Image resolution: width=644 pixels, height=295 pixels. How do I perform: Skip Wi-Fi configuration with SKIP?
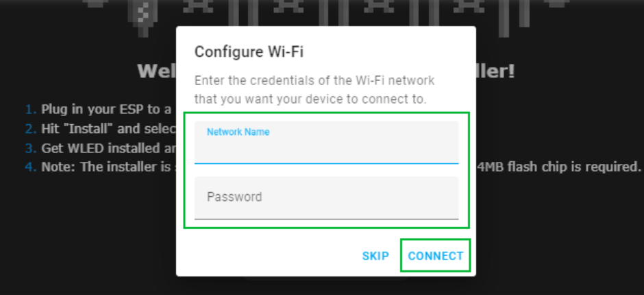click(375, 256)
